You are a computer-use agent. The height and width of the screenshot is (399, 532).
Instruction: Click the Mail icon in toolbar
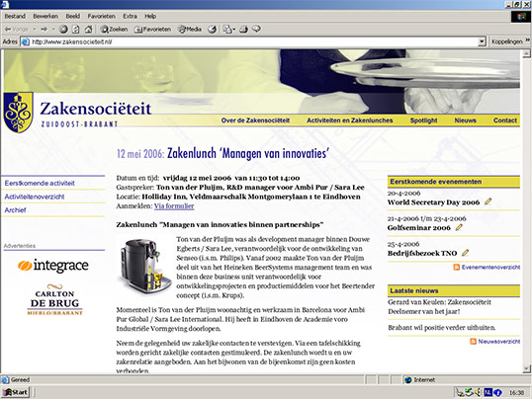click(x=226, y=30)
